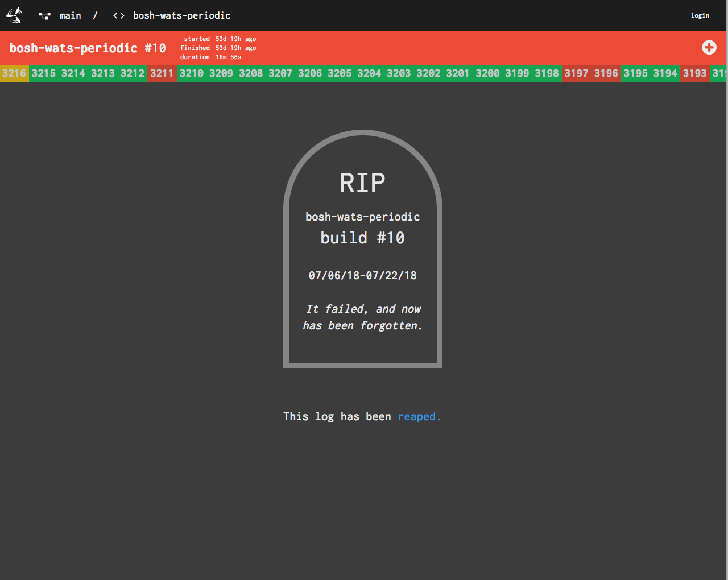The image size is (728, 580).
Task: Click the Concourse logo icon
Action: [14, 15]
